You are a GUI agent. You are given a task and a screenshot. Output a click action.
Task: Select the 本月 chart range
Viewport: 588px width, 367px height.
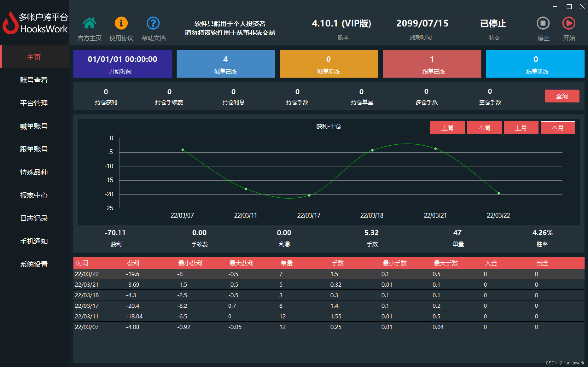[558, 128]
